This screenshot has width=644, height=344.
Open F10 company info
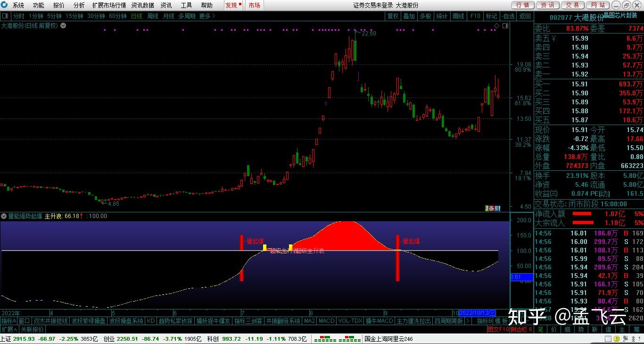[475, 16]
